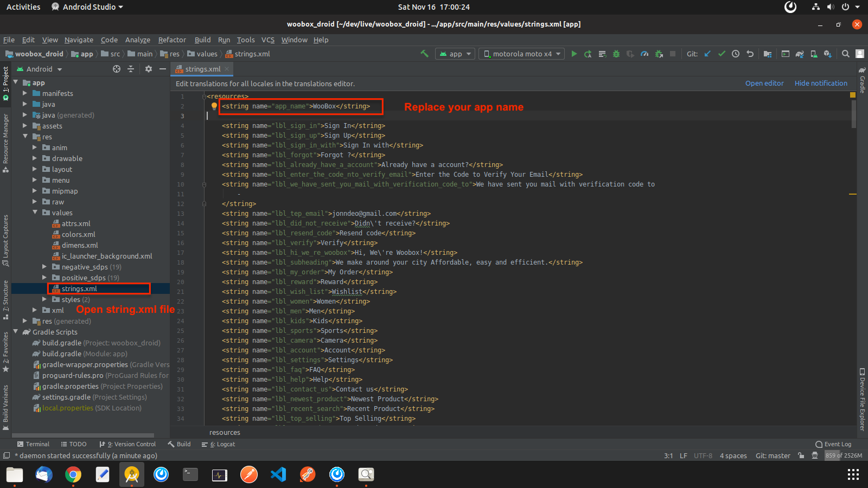Toggle the Structure side tab
This screenshot has width=868, height=488.
(x=5, y=300)
